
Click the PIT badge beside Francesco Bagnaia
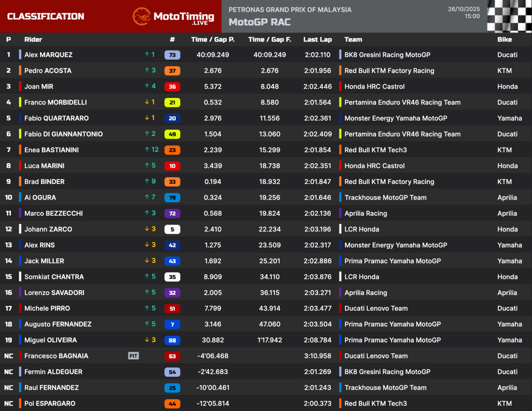tap(133, 356)
